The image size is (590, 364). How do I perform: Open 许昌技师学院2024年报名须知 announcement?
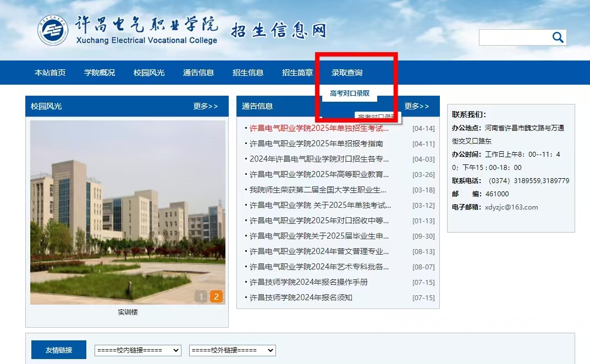tap(301, 297)
